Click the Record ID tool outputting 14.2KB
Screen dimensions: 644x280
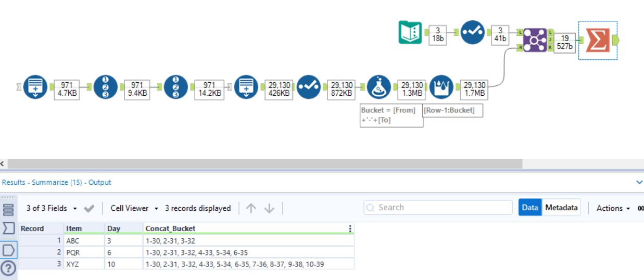point(176,87)
